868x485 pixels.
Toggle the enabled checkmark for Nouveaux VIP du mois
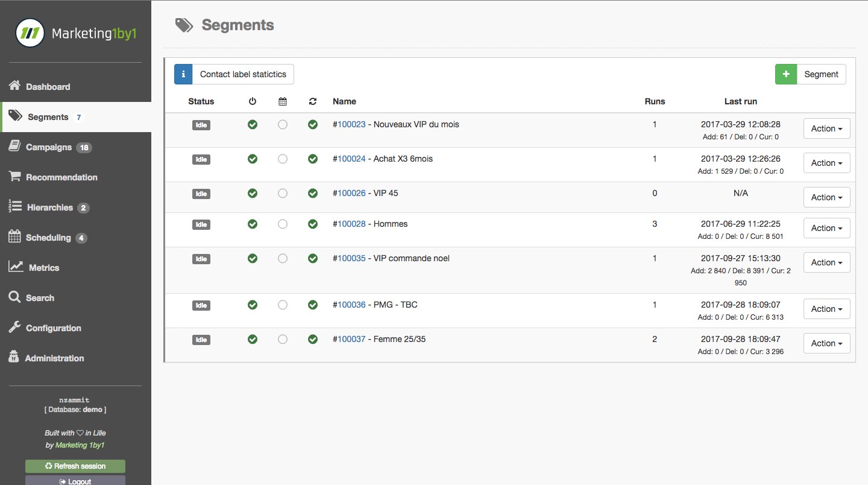click(253, 125)
